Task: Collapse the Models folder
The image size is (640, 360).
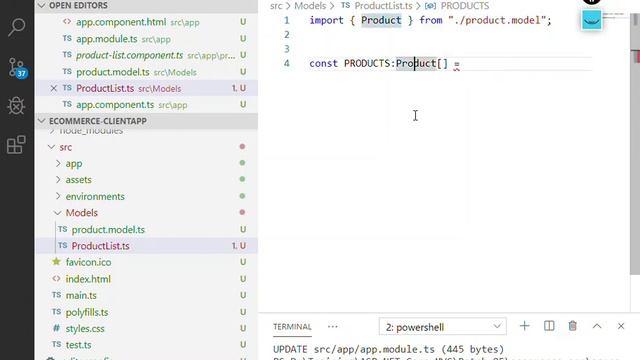Action: point(58,213)
